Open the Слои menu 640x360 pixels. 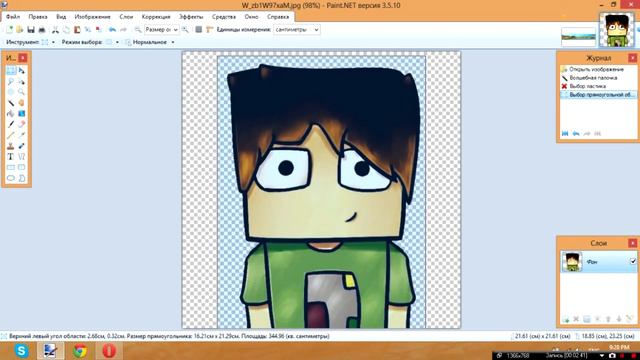pyautogui.click(x=127, y=17)
